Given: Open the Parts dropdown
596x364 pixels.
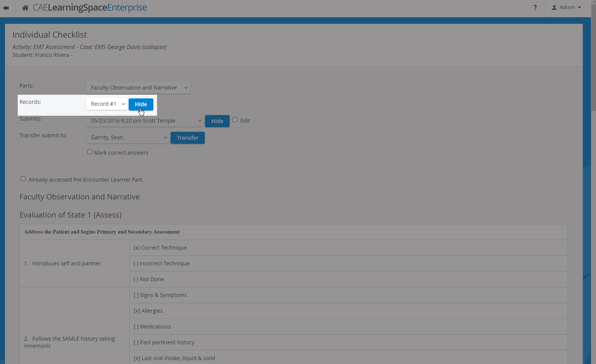Looking at the screenshot, I should pos(138,88).
